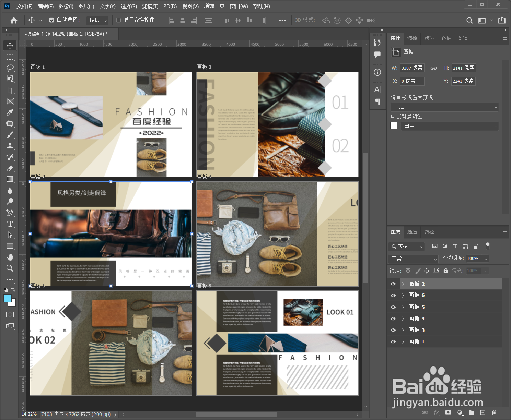The height and width of the screenshot is (420, 511).
Task: Switch to the 路径 tab
Action: click(429, 232)
